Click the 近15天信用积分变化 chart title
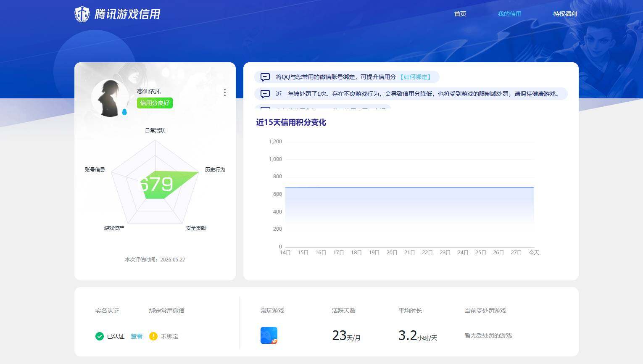This screenshot has height=364, width=643. [291, 122]
